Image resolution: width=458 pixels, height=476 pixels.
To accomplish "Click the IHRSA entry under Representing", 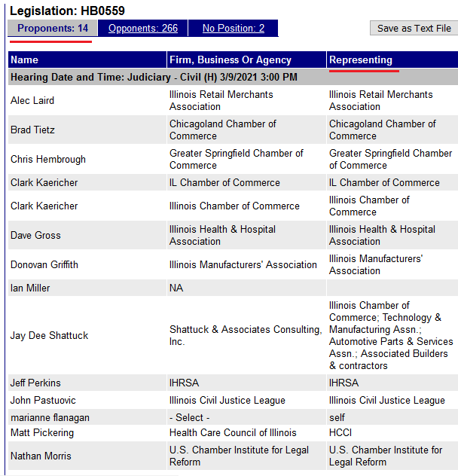I will [343, 383].
